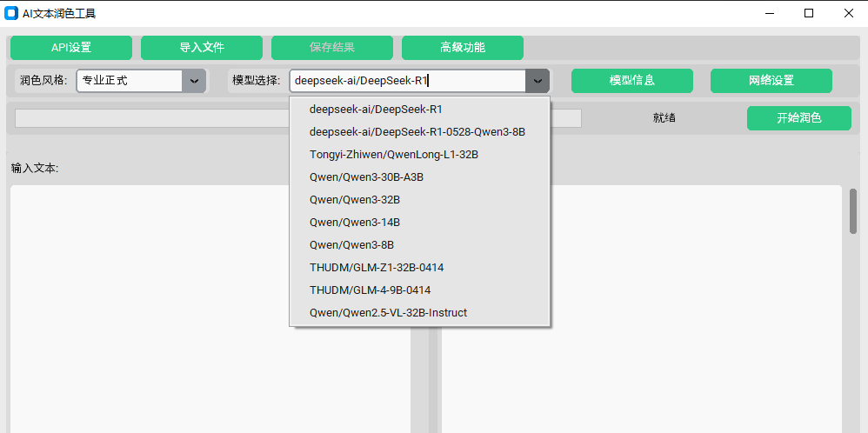This screenshot has height=433, width=868.
Task: Click the 就绪 status label
Action: (664, 118)
